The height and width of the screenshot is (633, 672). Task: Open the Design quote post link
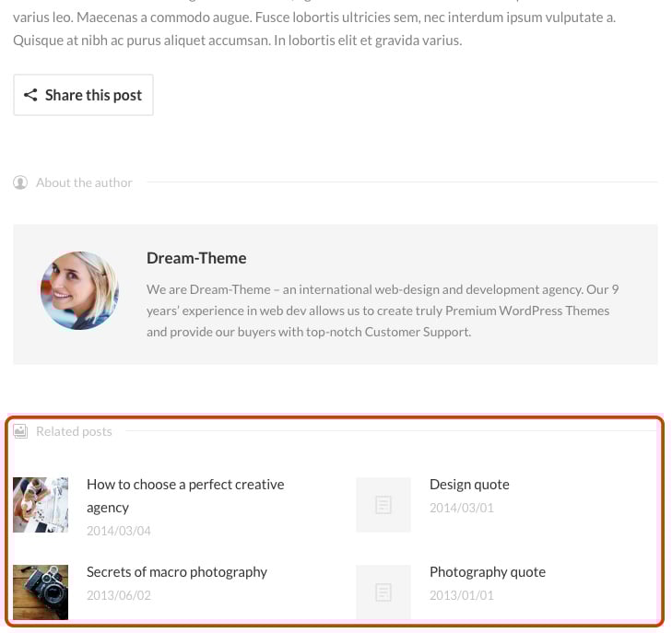[469, 485]
